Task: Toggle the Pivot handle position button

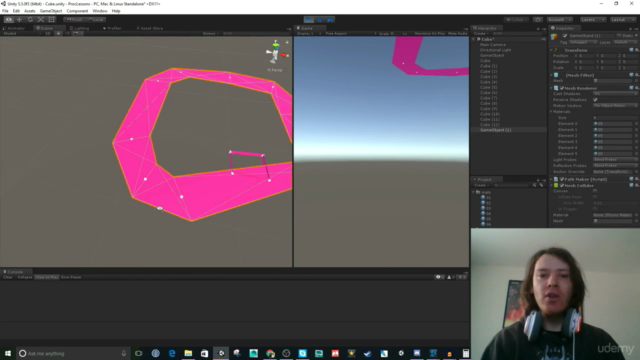Action: click(x=75, y=20)
